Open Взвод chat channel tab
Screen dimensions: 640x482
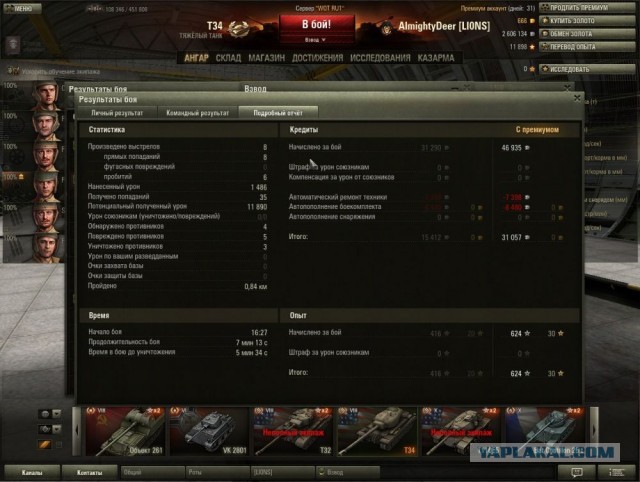tap(348, 473)
